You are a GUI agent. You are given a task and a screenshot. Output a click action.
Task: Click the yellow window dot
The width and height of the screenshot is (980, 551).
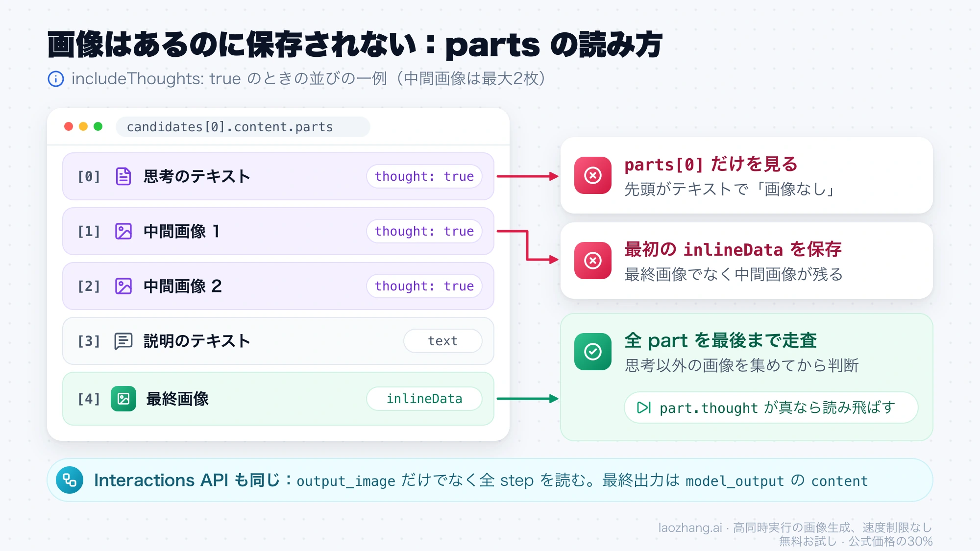point(83,126)
